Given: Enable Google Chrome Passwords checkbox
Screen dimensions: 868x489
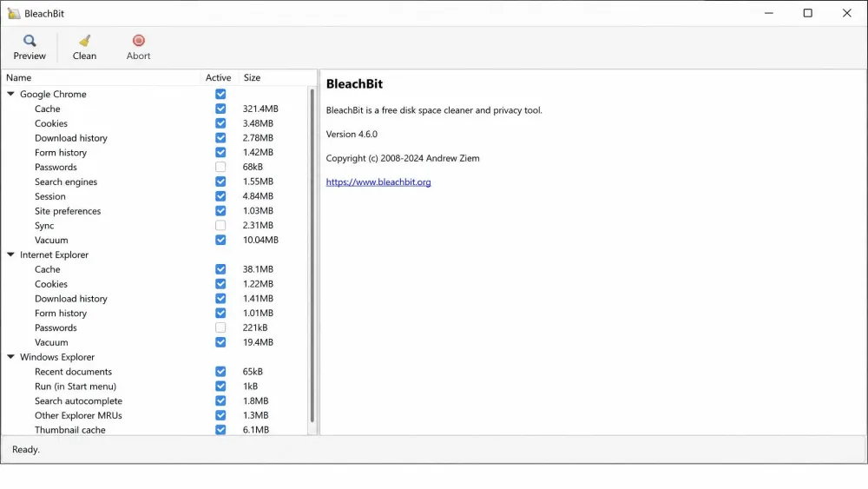Looking at the screenshot, I should [x=220, y=167].
